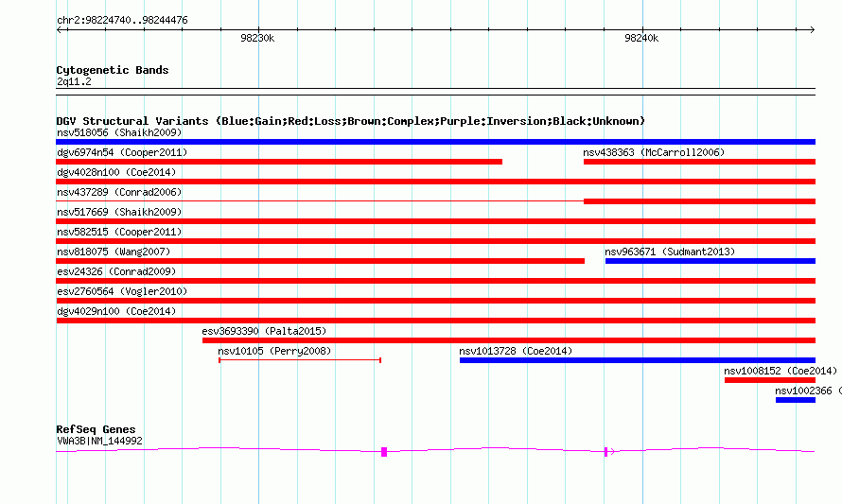842x504 pixels.
Task: Open nsv438363 (McCarroll2006) variant label
Action: click(x=654, y=152)
